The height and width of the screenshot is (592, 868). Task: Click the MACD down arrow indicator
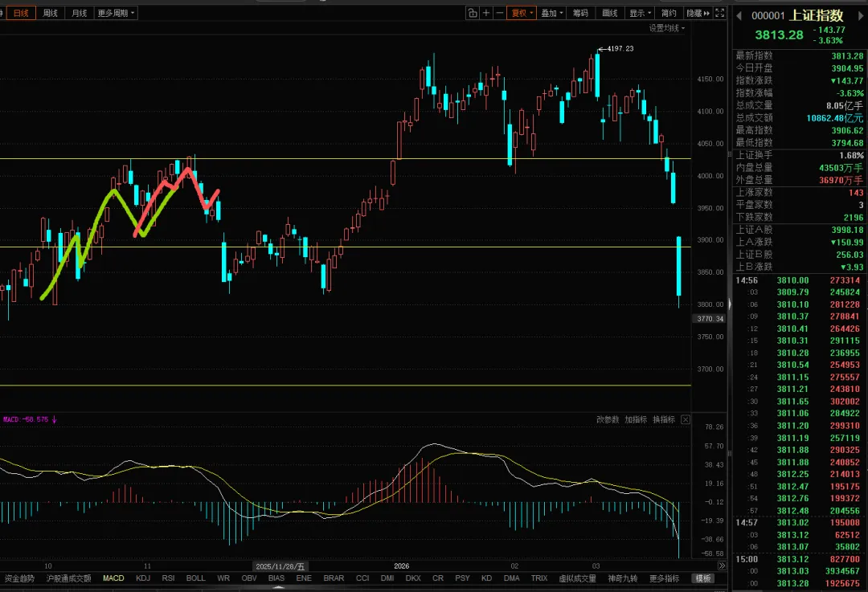click(55, 419)
